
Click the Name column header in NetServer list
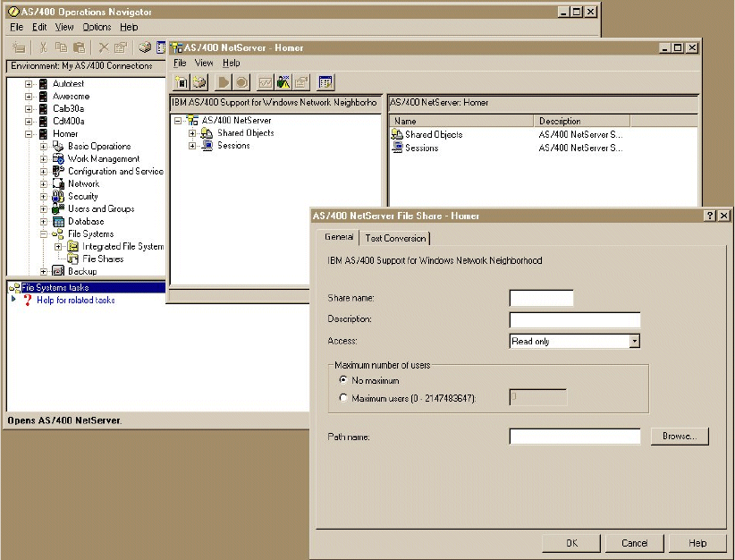pos(461,121)
